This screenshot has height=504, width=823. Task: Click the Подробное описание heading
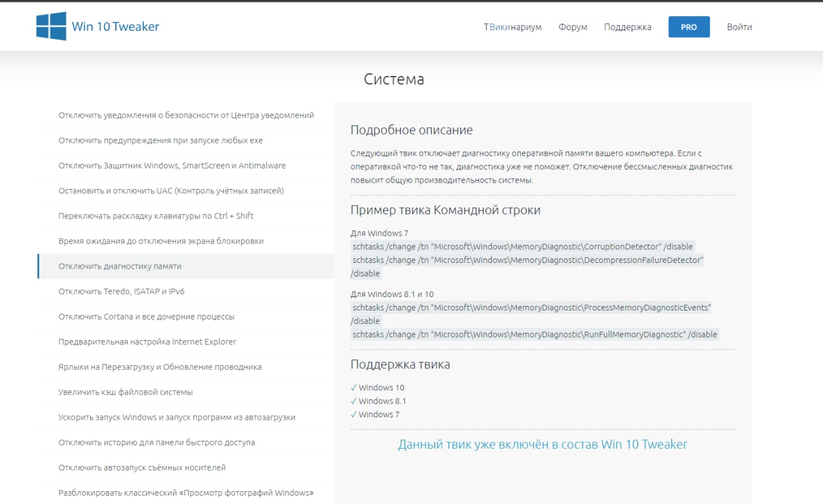[x=411, y=130]
